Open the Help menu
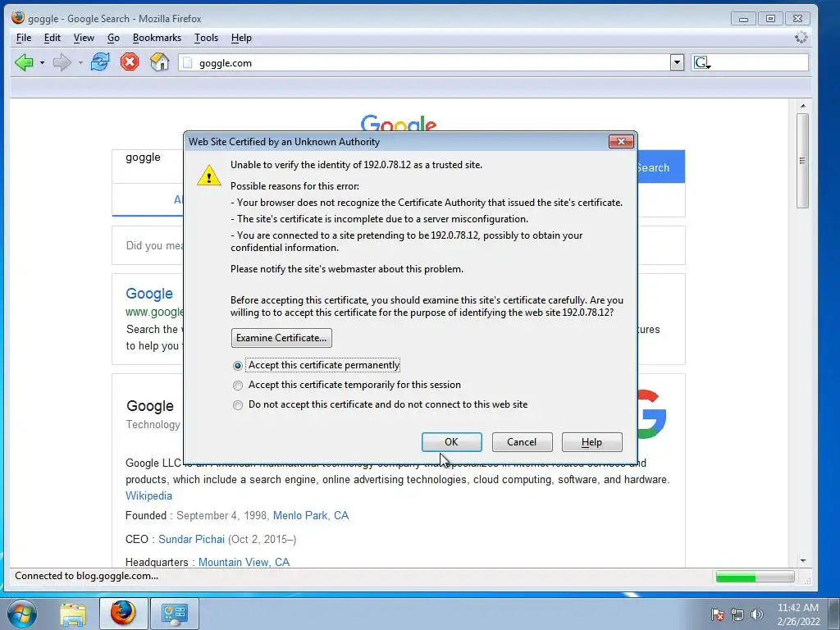This screenshot has height=630, width=840. tap(241, 38)
